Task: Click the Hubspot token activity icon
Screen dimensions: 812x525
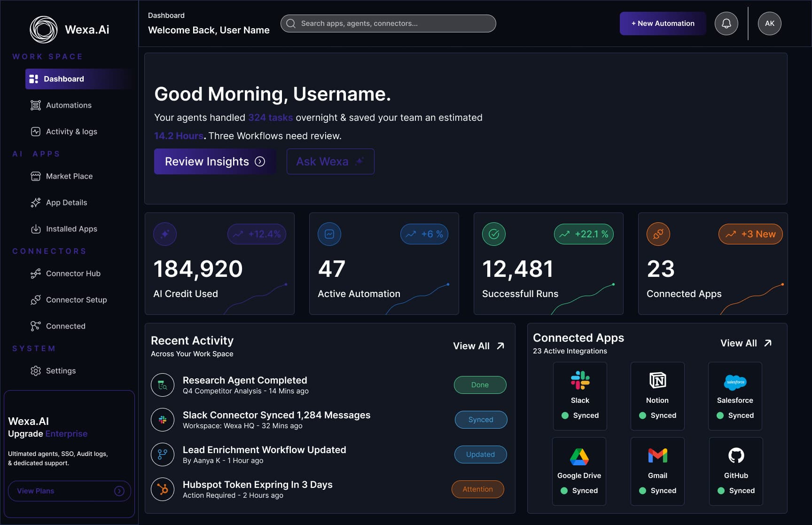Action: tap(163, 489)
